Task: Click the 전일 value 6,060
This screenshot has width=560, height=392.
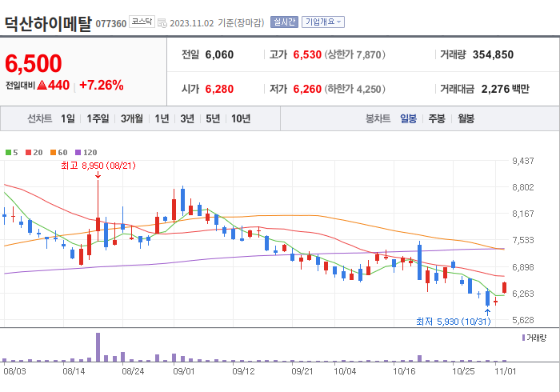Action: [219, 54]
